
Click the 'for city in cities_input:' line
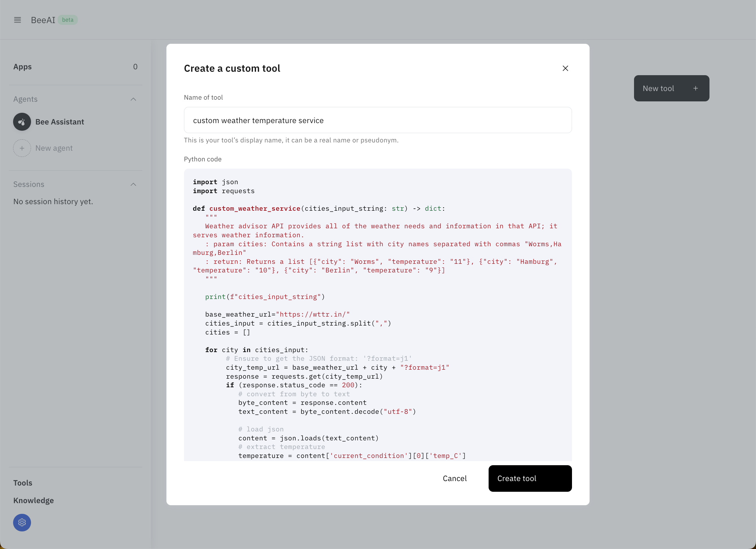point(257,350)
